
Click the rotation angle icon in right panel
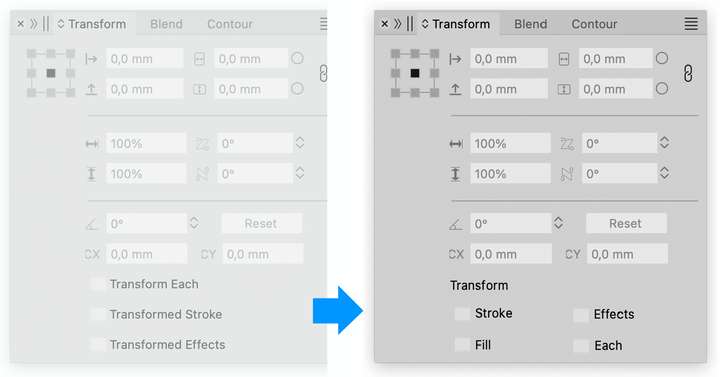[456, 224]
